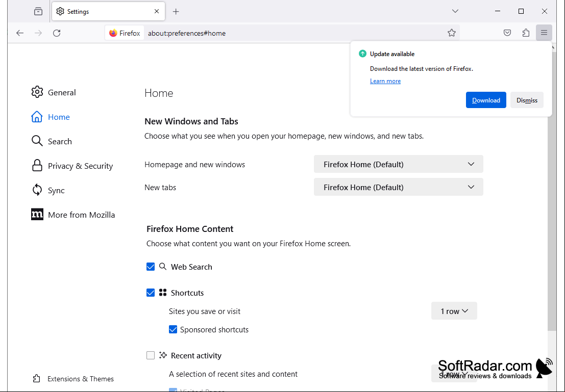Viewport: 565px width, 392px height.
Task: Open the list all tabs chevron
Action: [x=455, y=11]
